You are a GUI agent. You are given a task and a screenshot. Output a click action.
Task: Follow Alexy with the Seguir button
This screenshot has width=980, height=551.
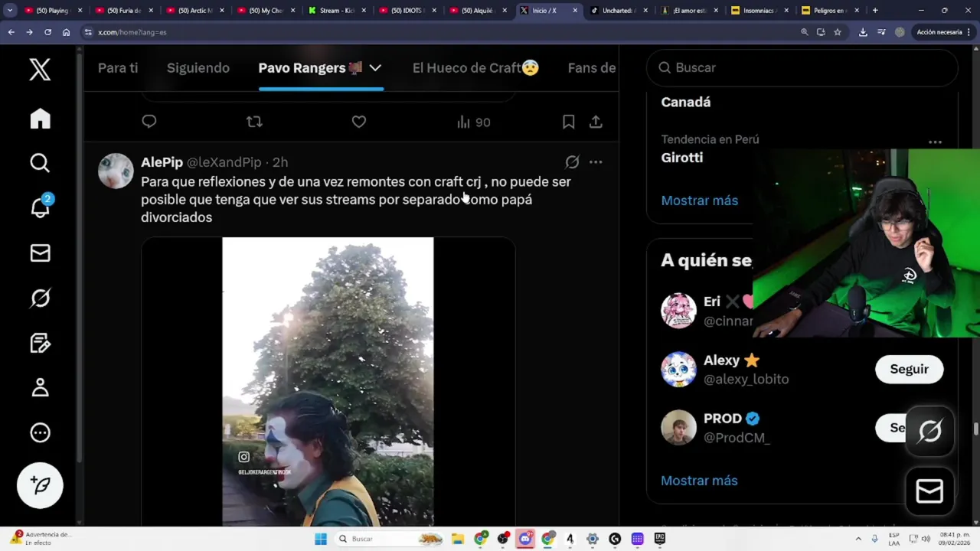point(909,369)
